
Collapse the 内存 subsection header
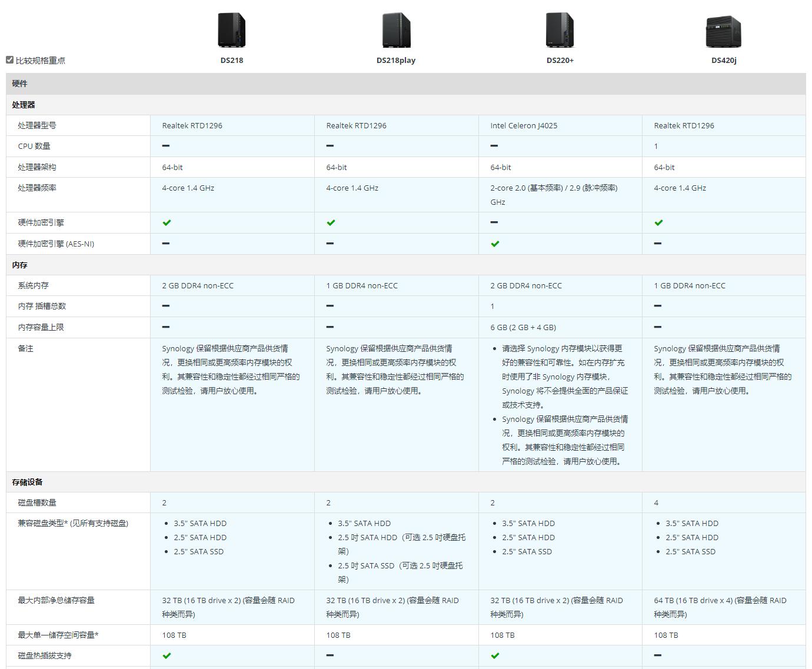click(x=20, y=265)
